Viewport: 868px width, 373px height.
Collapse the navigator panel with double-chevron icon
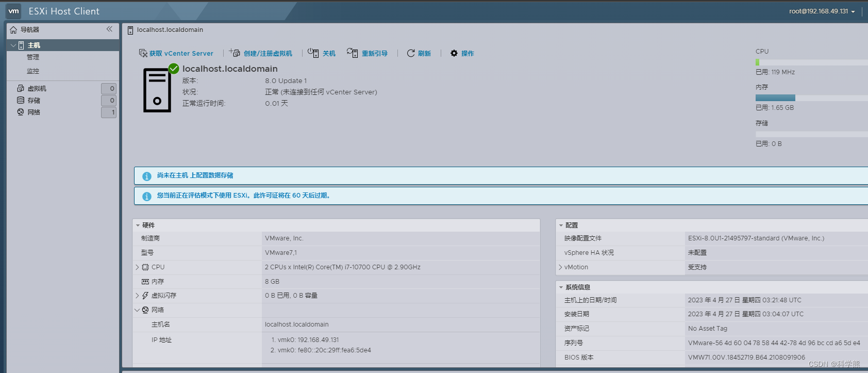tap(109, 29)
